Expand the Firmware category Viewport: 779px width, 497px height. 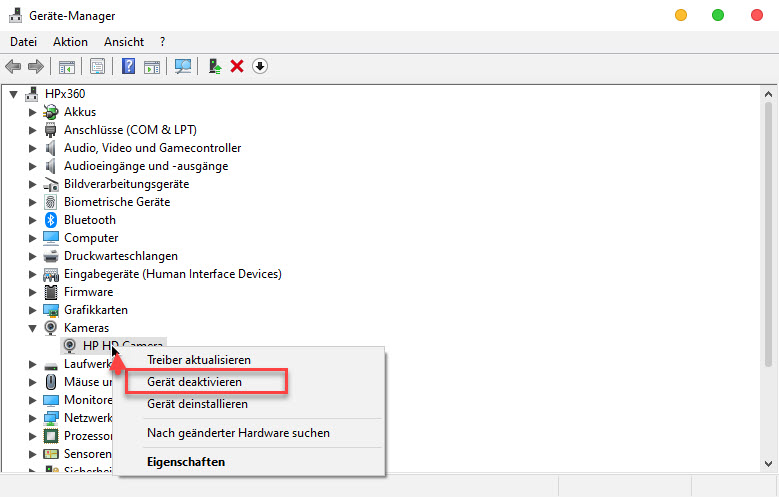[x=32, y=292]
